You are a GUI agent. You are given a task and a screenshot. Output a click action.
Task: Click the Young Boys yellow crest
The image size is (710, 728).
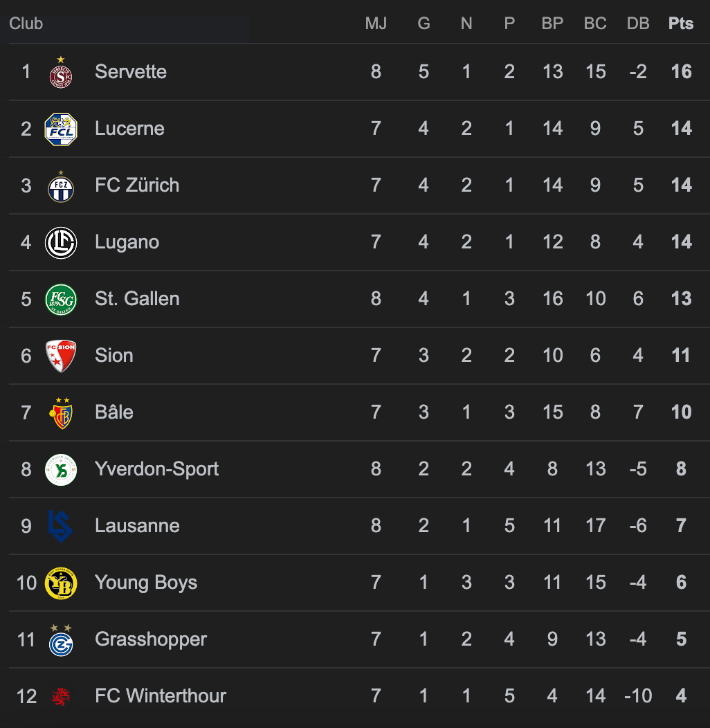click(x=61, y=583)
